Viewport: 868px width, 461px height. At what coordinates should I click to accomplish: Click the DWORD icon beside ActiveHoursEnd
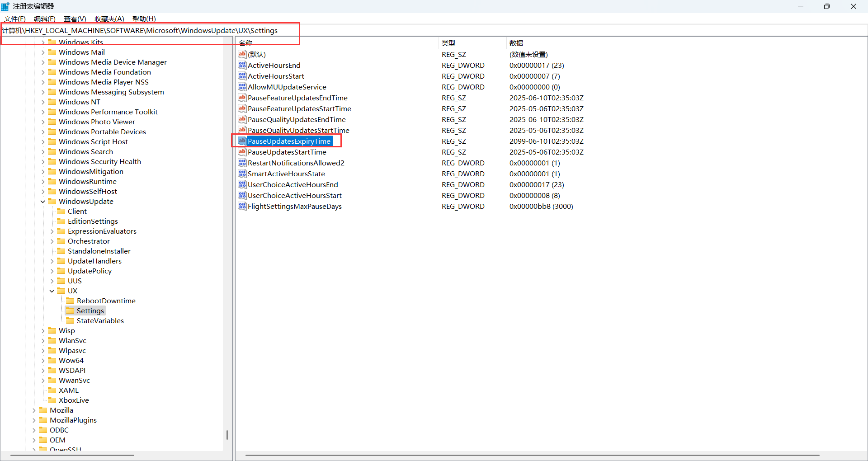[242, 65]
